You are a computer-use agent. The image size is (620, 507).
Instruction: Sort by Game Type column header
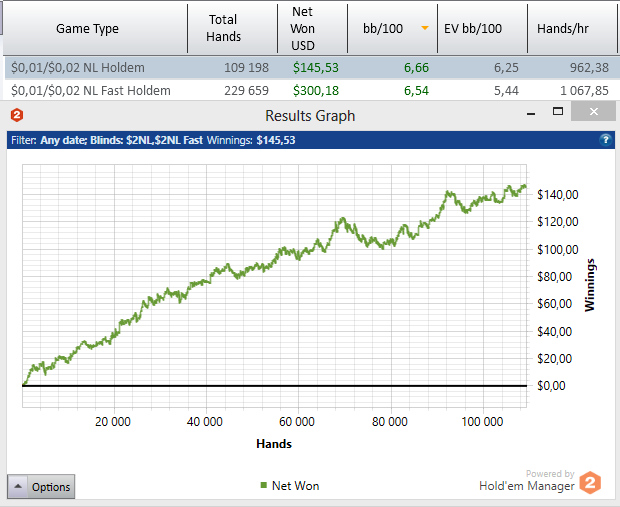click(95, 28)
